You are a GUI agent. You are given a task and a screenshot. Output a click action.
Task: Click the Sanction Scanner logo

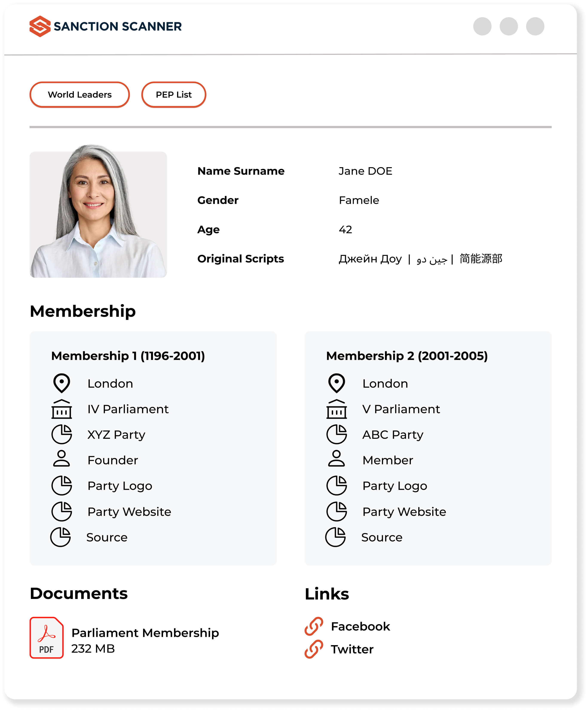(x=105, y=26)
